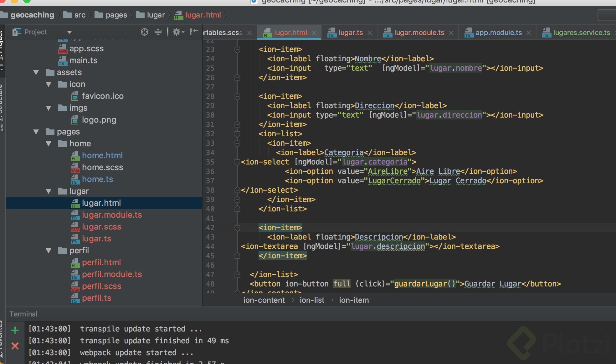Click ion-list in the bottom breadcrumb
616x364 pixels.
coord(312,300)
